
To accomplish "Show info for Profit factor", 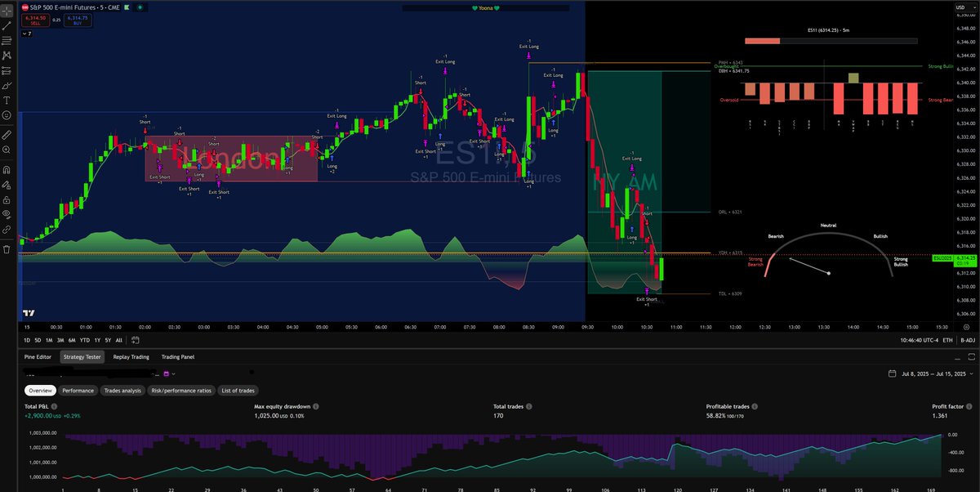I will tap(969, 406).
